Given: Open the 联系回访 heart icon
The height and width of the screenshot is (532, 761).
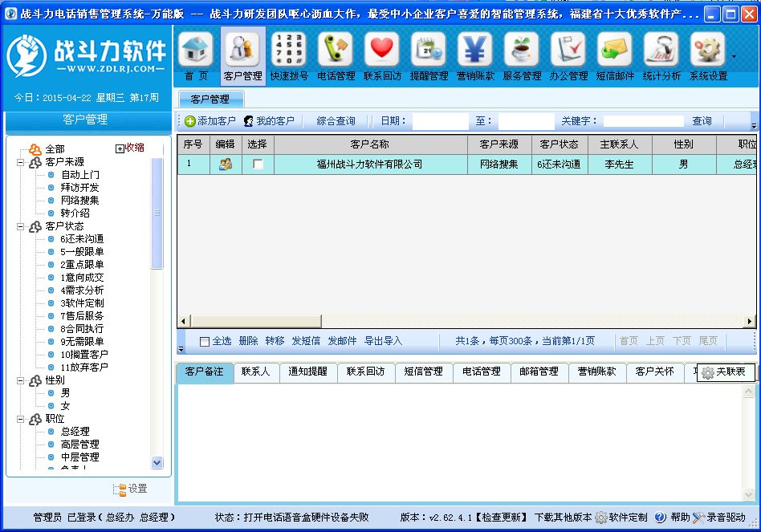Looking at the screenshot, I should point(382,49).
